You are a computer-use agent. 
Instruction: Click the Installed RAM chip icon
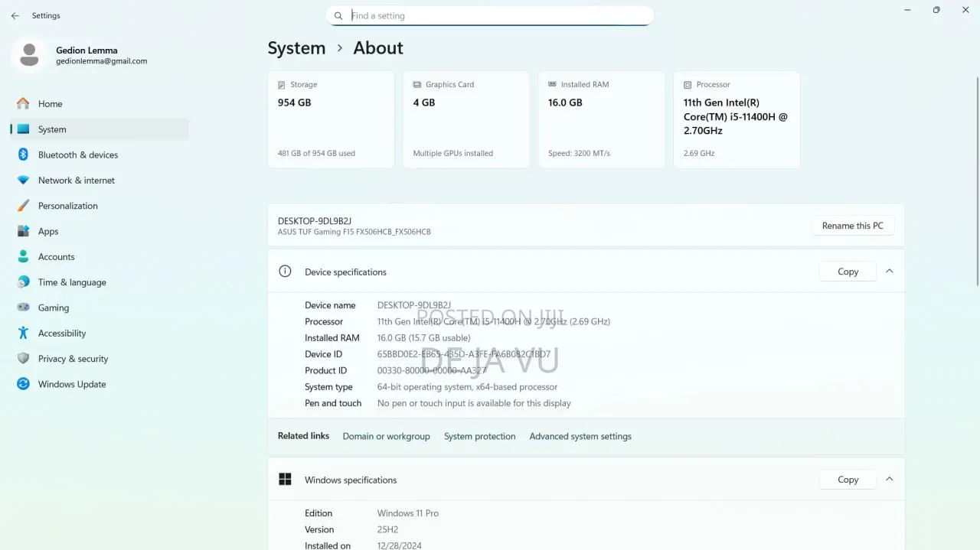tap(552, 85)
